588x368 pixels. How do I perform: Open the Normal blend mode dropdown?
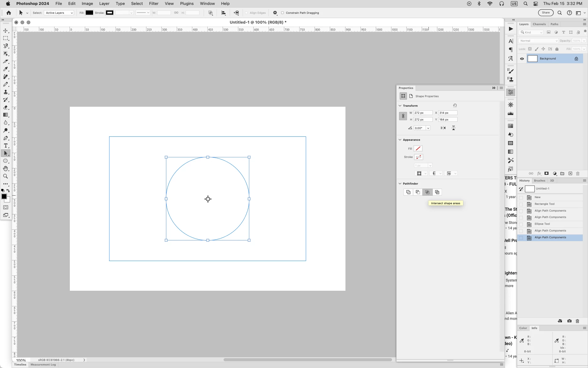[538, 41]
